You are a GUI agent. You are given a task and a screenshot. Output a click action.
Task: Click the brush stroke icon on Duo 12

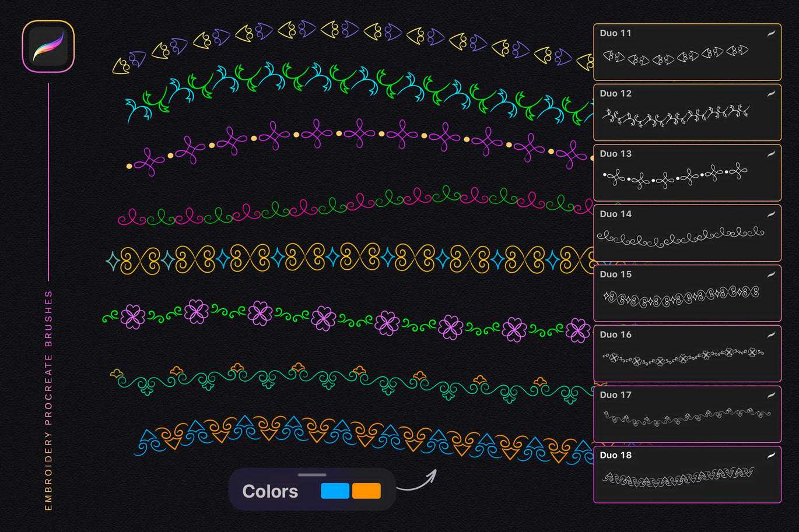[770, 93]
